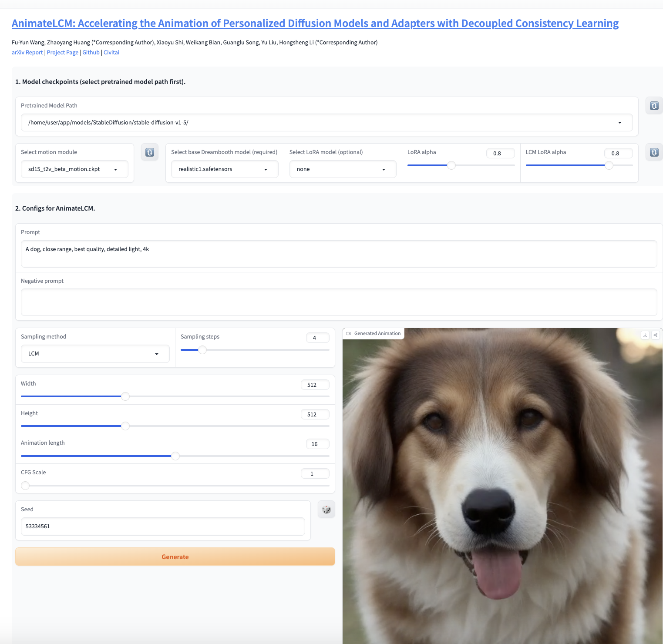Open the Github link
663x644 pixels.
91,52
